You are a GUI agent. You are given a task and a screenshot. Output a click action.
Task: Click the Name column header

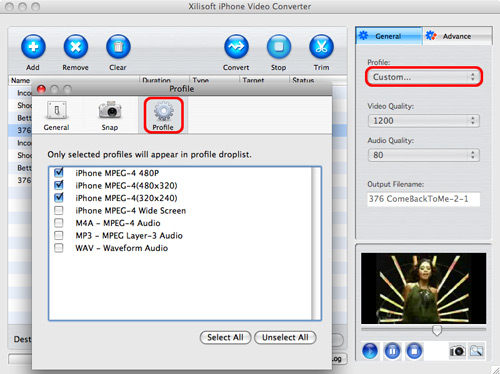pyautogui.click(x=73, y=80)
